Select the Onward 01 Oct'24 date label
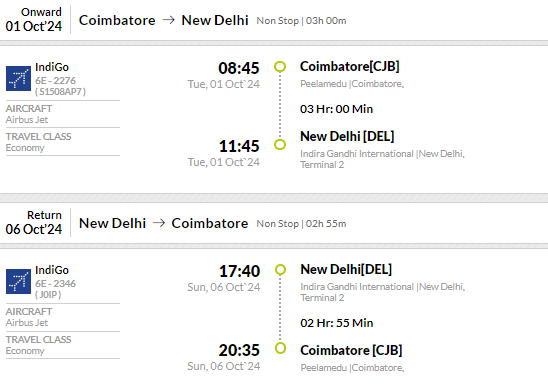 [34, 20]
